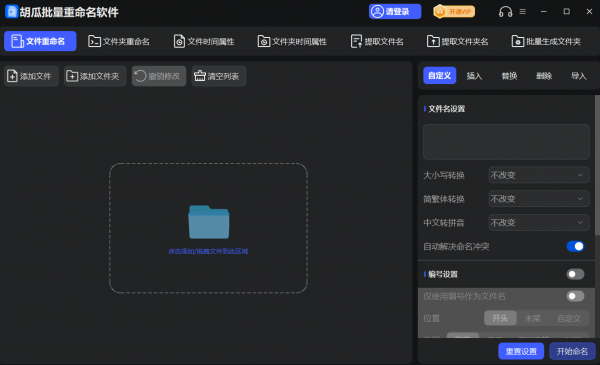
Task: Open 提取文件名 tab
Action: click(x=377, y=41)
